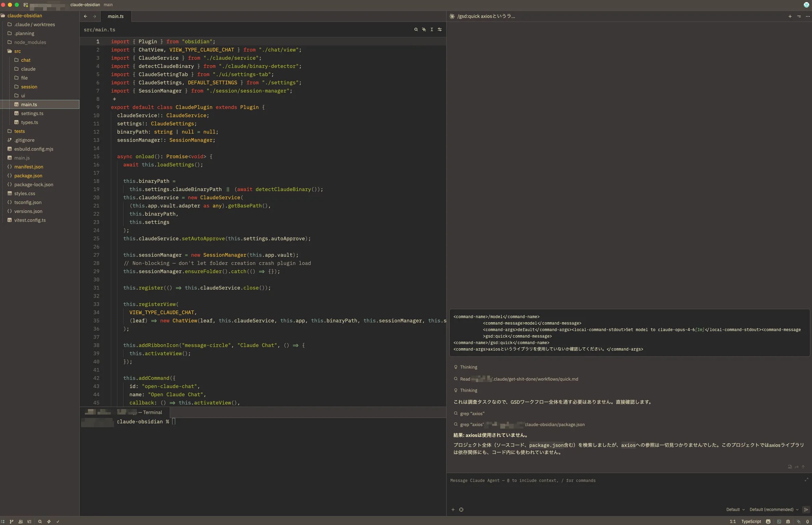Go forward with the right arrow
The width and height of the screenshot is (812, 525).
click(94, 16)
